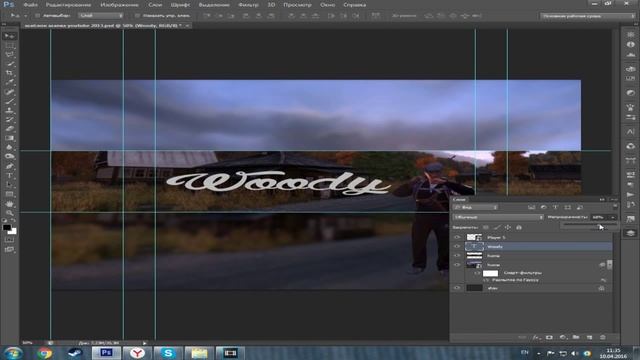The width and height of the screenshot is (640, 360).
Task: Lock transparent pixels in Layers panel
Action: pos(486,227)
